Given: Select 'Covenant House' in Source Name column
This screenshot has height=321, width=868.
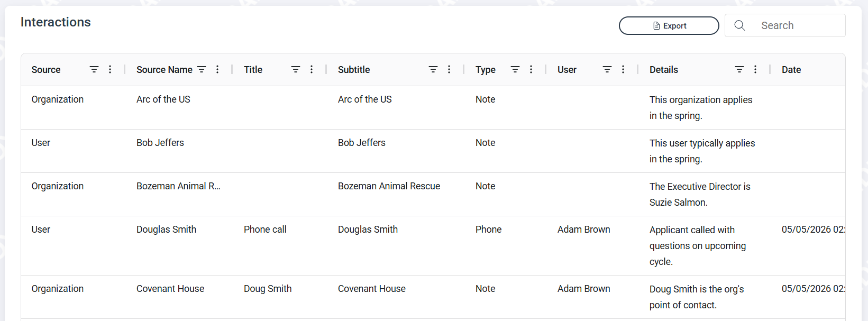Looking at the screenshot, I should 170,289.
